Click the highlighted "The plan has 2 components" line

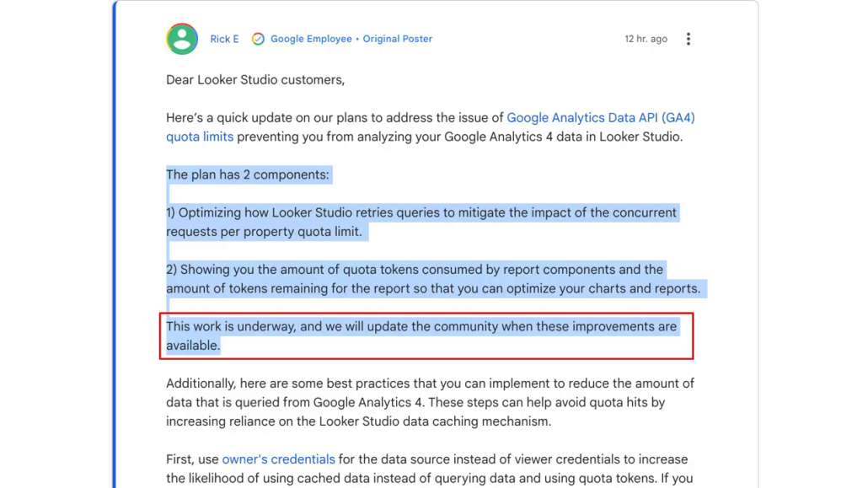click(x=249, y=174)
